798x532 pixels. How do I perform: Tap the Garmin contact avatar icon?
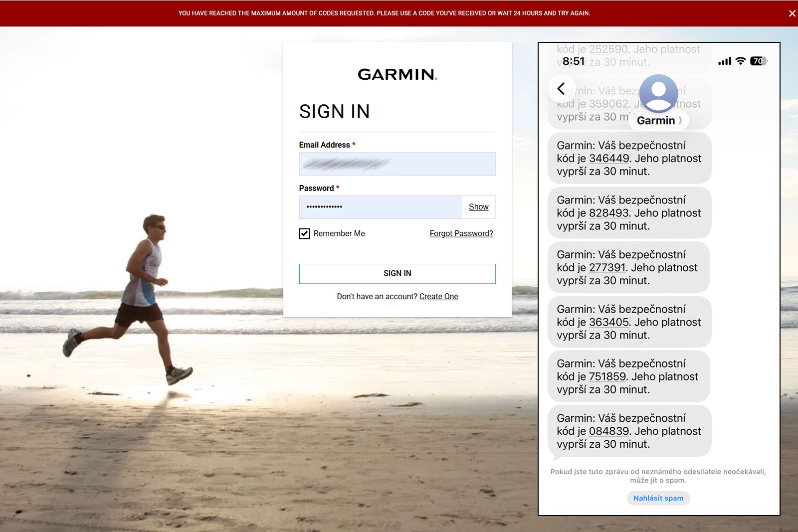coord(658,93)
